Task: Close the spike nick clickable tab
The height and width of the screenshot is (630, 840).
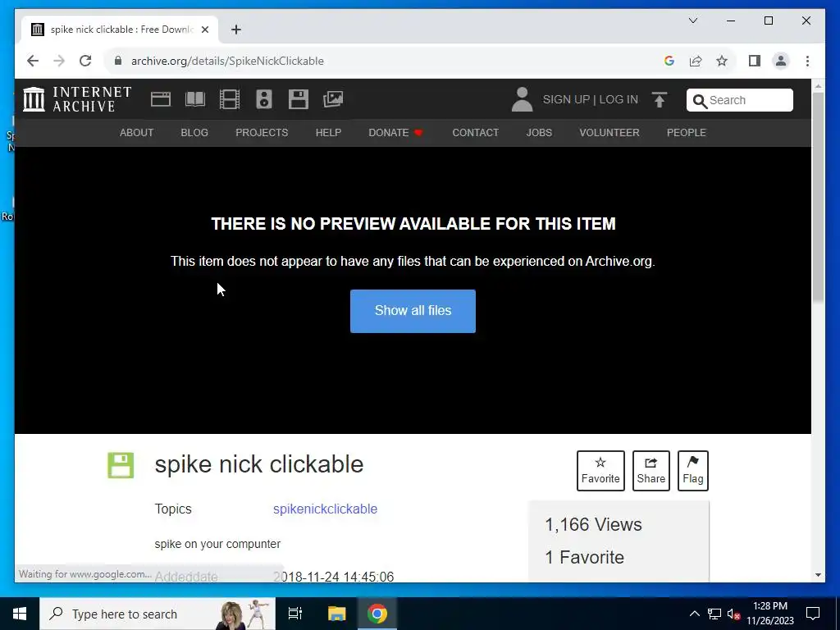Action: coord(205,30)
